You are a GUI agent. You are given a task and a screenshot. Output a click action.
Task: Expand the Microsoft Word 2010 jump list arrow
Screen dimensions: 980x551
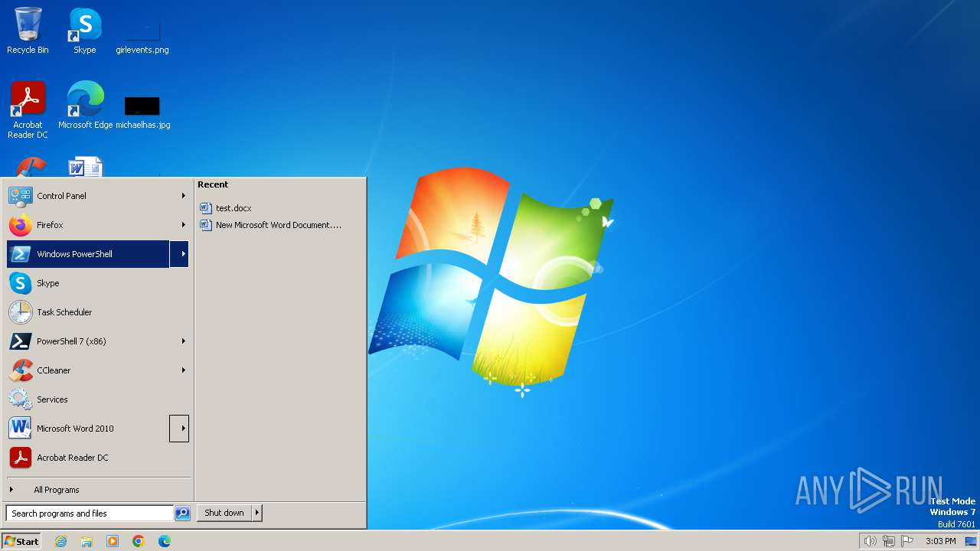pos(179,429)
